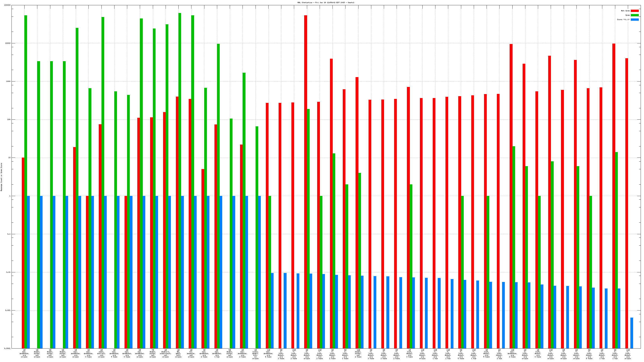Click the blue Score legend swatch

pos(635,19)
